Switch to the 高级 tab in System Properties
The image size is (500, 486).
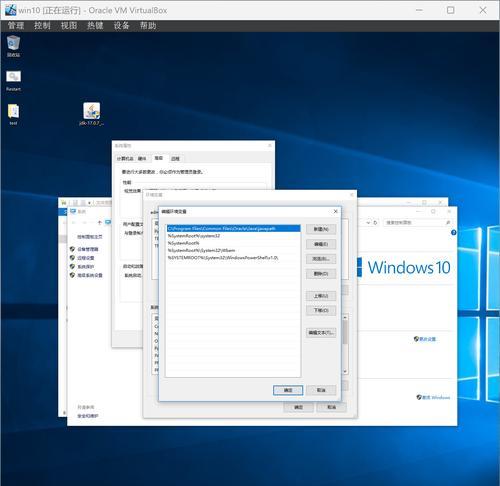(159, 158)
